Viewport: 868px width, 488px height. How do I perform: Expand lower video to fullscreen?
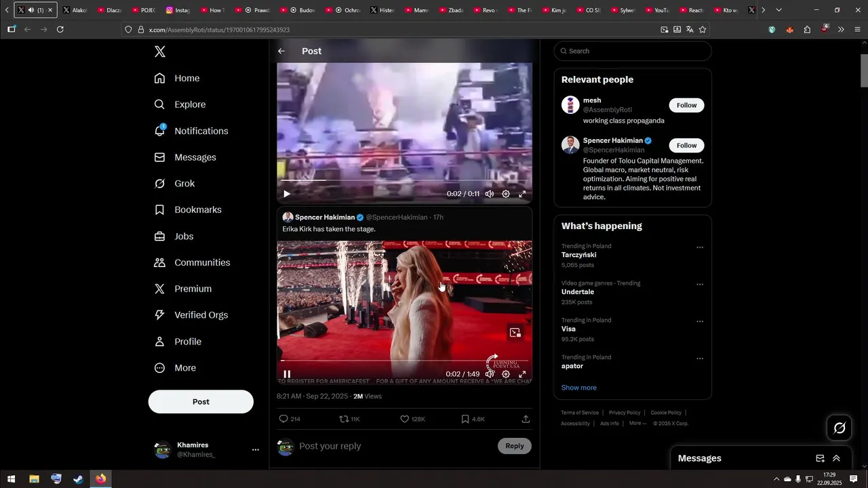[522, 374]
